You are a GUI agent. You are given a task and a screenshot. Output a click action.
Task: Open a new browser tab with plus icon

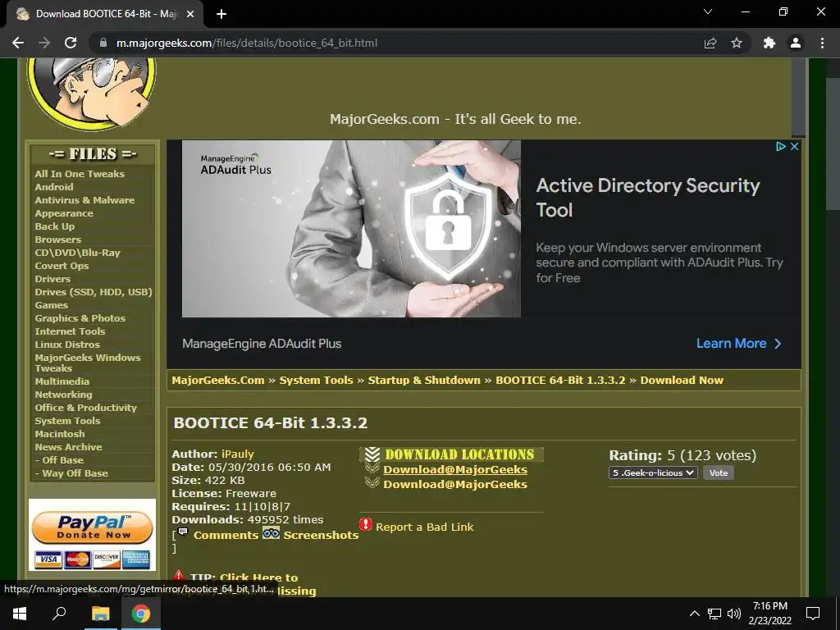click(221, 14)
